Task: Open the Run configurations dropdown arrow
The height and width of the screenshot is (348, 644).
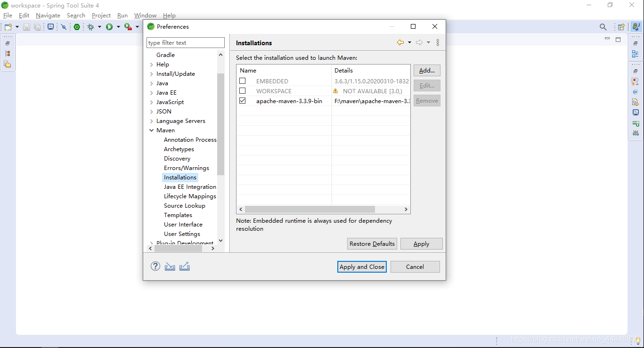Action: (x=118, y=27)
